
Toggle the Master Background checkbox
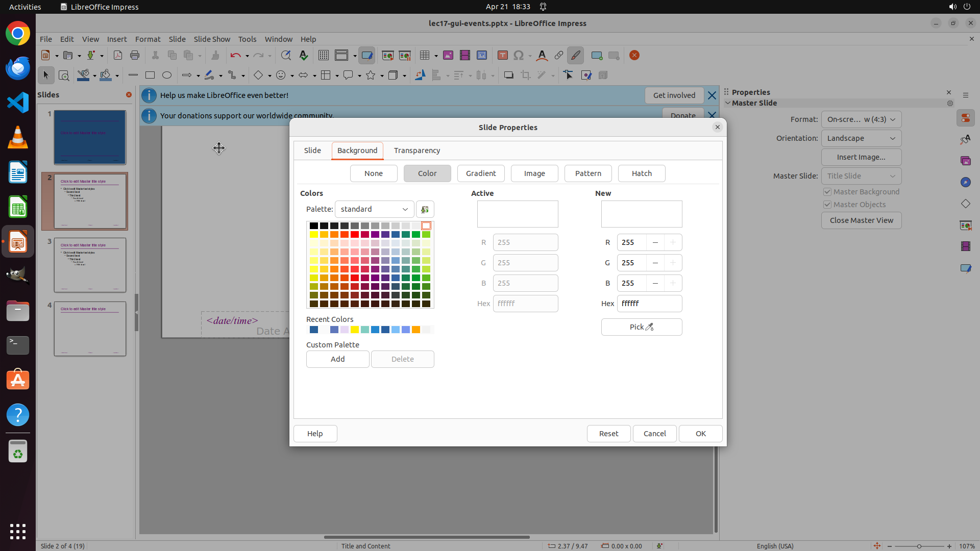(x=827, y=192)
